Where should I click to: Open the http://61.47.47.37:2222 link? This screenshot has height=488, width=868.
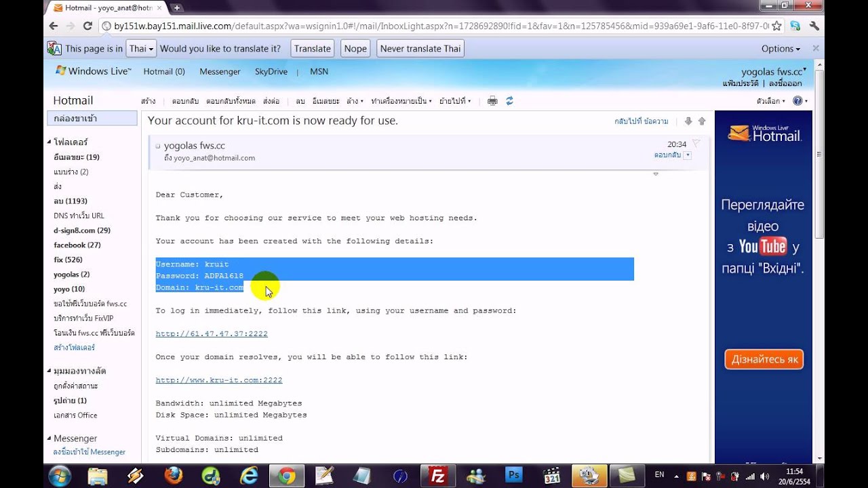click(212, 334)
